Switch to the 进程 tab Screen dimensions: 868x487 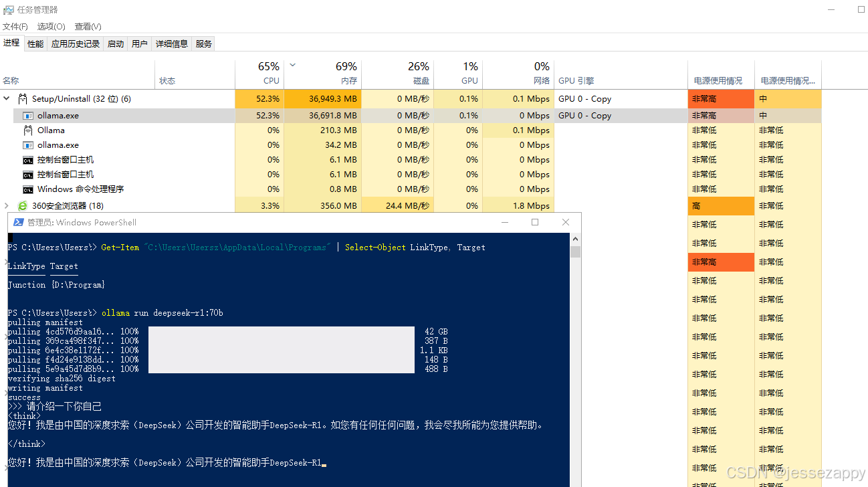point(11,43)
